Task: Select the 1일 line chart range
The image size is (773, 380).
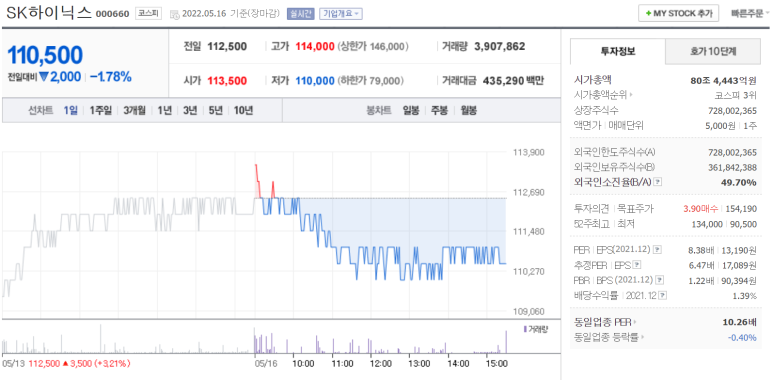Action: pyautogui.click(x=70, y=110)
